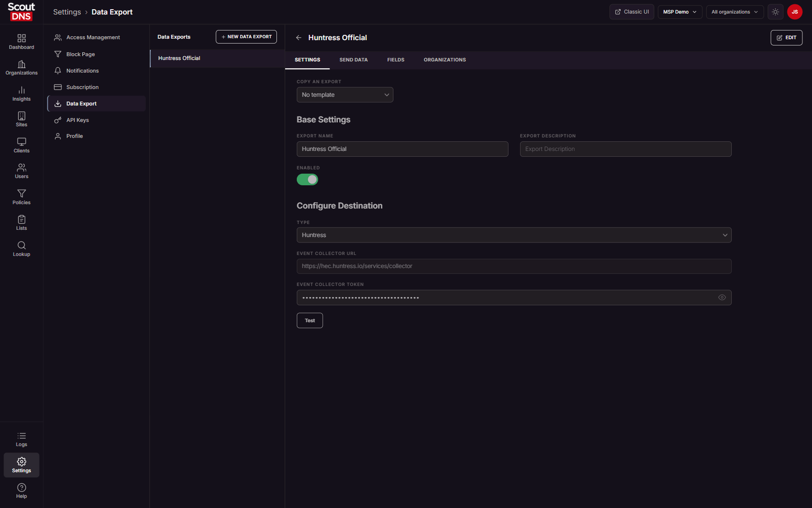This screenshot has width=812, height=508.
Task: Switch to the Fields tab
Action: coord(396,60)
